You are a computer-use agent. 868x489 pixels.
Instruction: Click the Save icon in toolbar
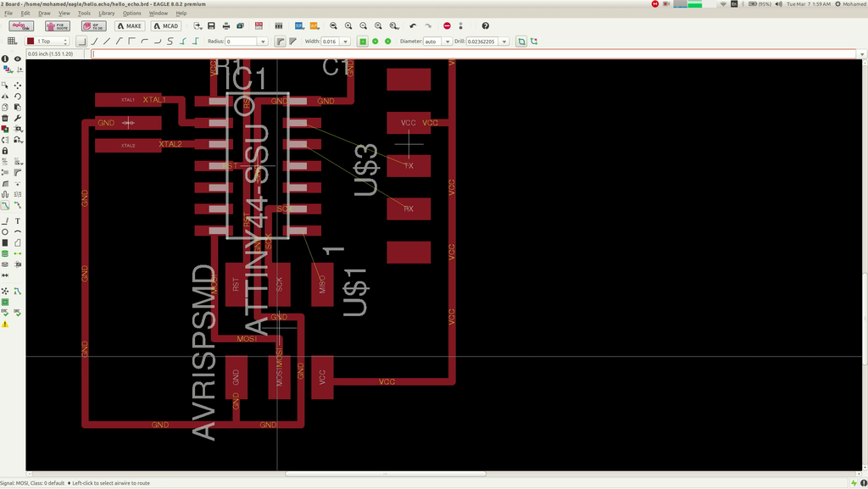tap(211, 26)
